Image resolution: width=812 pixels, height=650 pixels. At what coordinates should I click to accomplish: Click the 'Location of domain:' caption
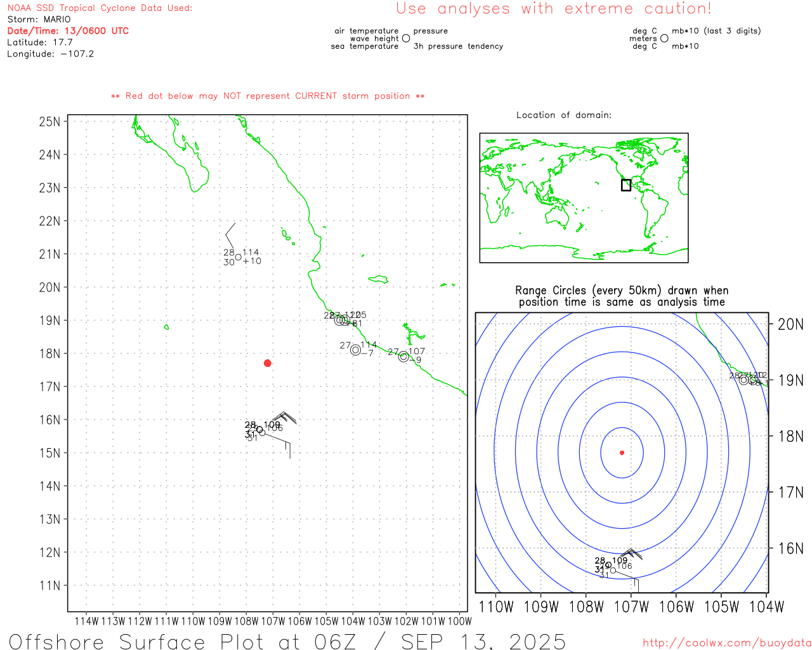click(x=564, y=116)
